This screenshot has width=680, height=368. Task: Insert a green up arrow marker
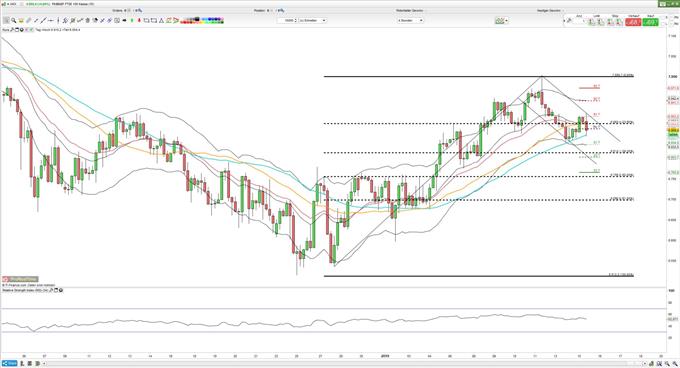(132, 20)
